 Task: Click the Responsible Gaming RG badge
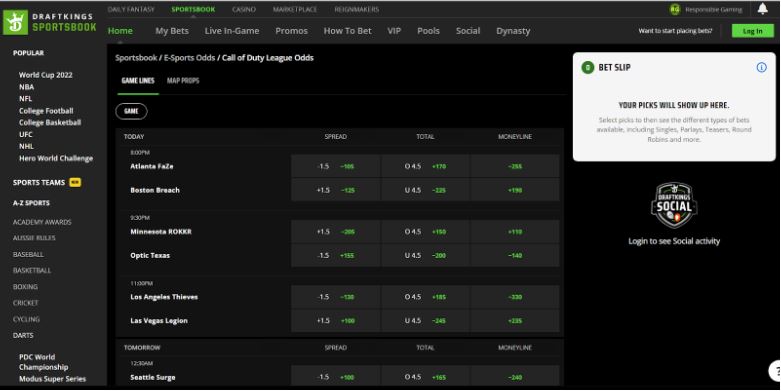pos(675,9)
